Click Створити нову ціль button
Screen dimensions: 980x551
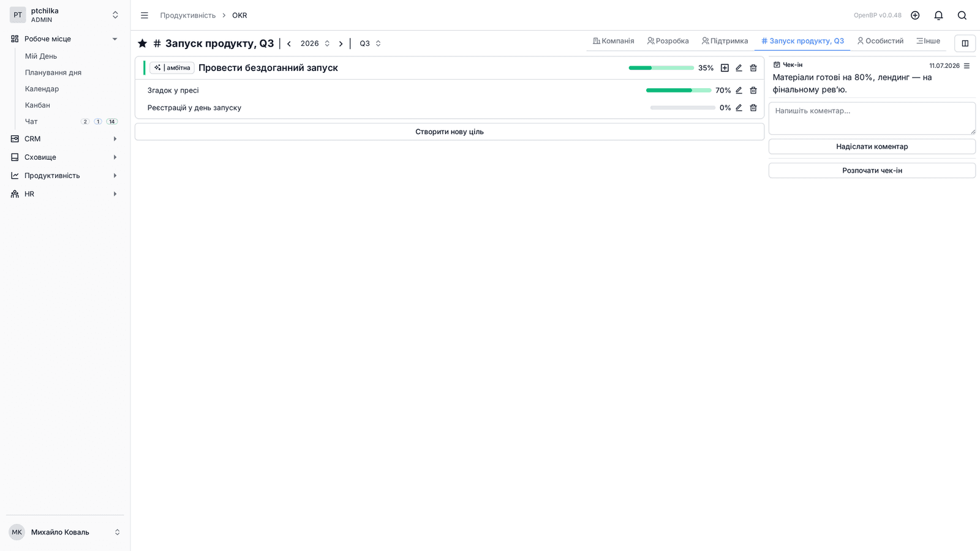(450, 132)
